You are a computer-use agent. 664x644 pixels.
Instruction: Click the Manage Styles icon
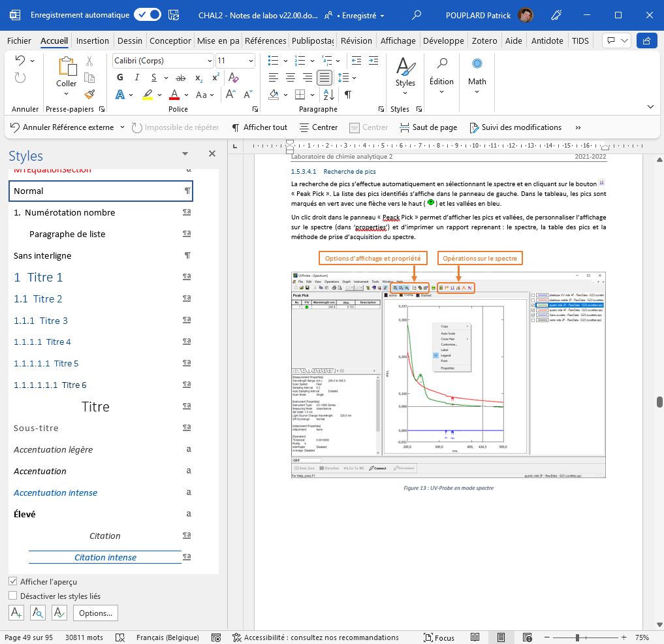click(59, 613)
